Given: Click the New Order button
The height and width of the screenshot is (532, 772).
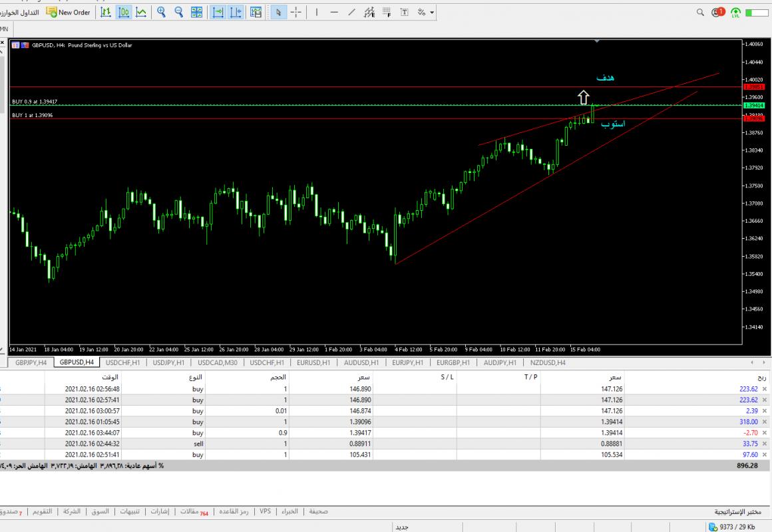Looking at the screenshot, I should pos(68,12).
